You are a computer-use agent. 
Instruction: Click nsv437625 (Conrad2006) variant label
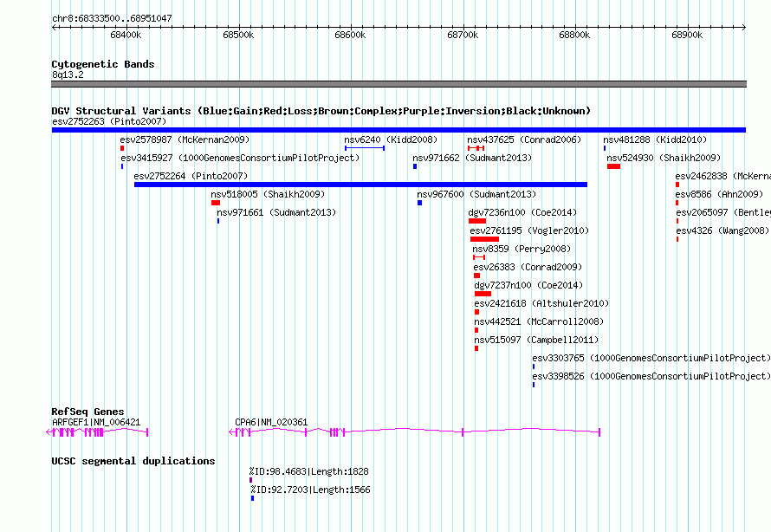(x=523, y=139)
